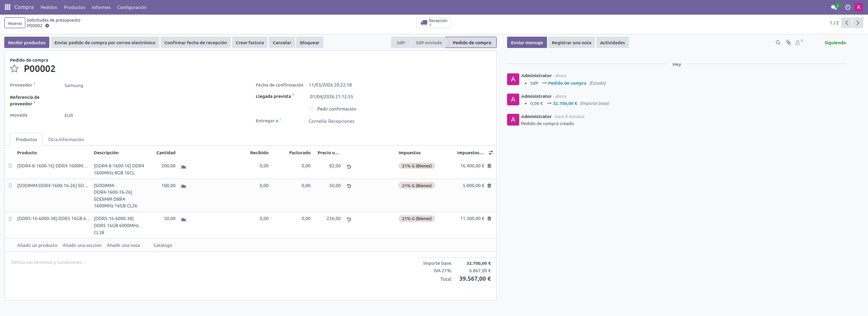Open the Informes menu
This screenshot has width=868, height=316.
tap(101, 8)
